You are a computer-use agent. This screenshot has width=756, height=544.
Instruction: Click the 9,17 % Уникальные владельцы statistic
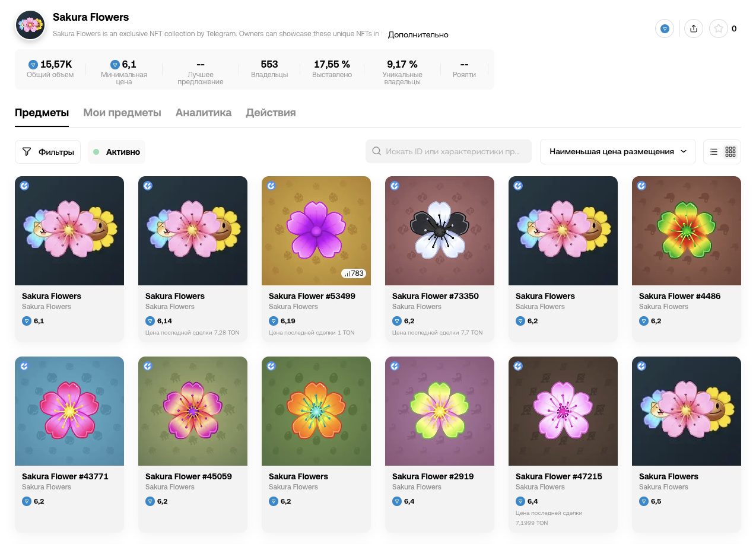(402, 72)
